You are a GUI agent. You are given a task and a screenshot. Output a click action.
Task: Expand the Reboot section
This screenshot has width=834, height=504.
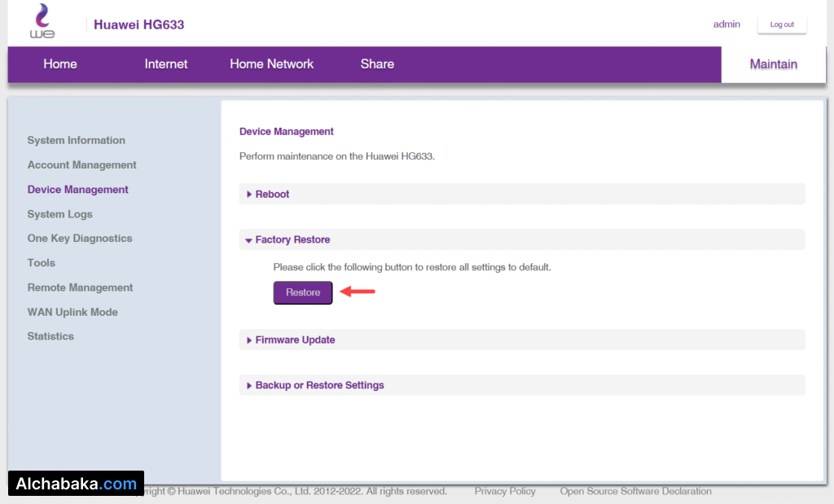(x=272, y=195)
